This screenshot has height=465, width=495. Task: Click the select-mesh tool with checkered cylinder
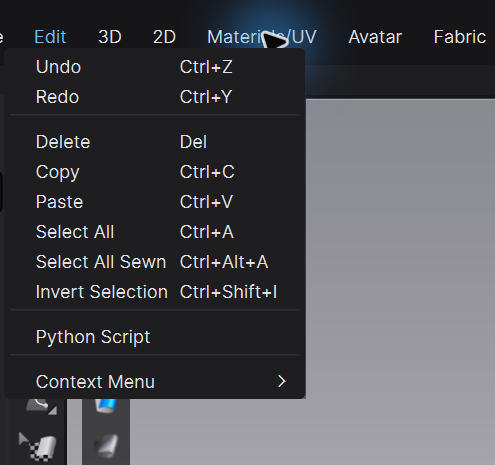pyautogui.click(x=37, y=447)
